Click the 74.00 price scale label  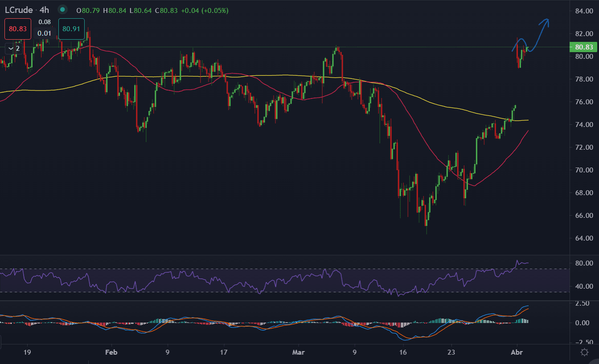pos(584,125)
